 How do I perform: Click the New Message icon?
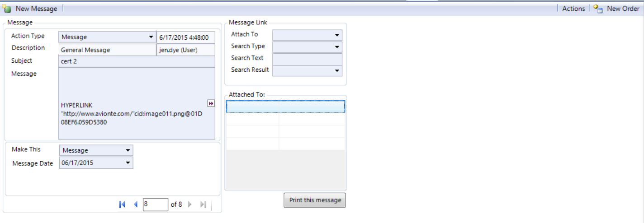tap(7, 9)
